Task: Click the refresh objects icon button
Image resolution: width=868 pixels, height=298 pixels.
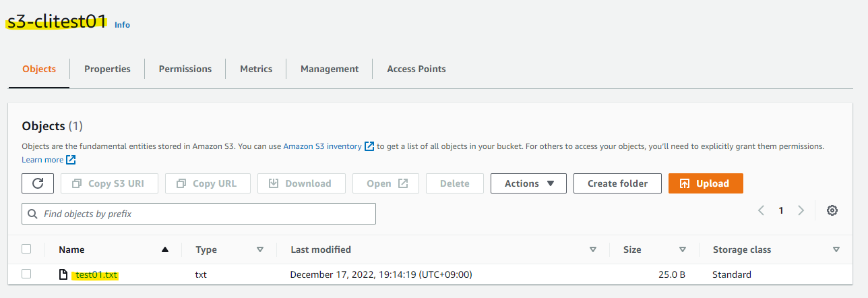Action: coord(38,183)
